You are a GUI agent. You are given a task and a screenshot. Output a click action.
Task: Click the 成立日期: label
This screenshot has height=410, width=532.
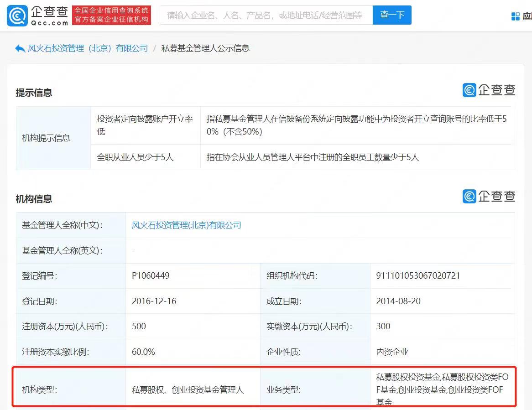pos(284,301)
